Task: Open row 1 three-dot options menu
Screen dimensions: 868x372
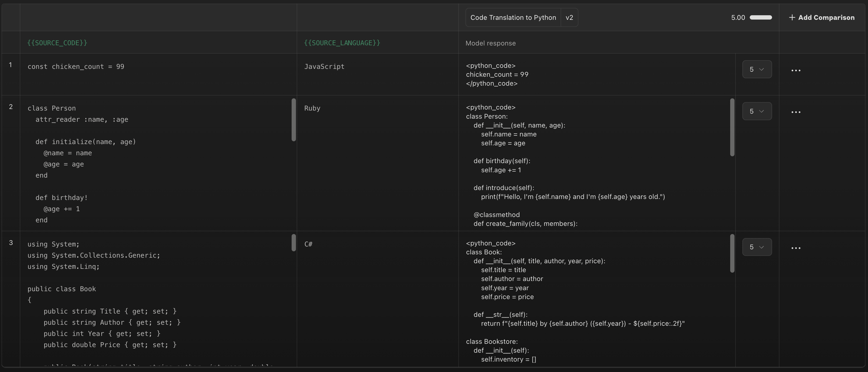Action: click(x=796, y=70)
